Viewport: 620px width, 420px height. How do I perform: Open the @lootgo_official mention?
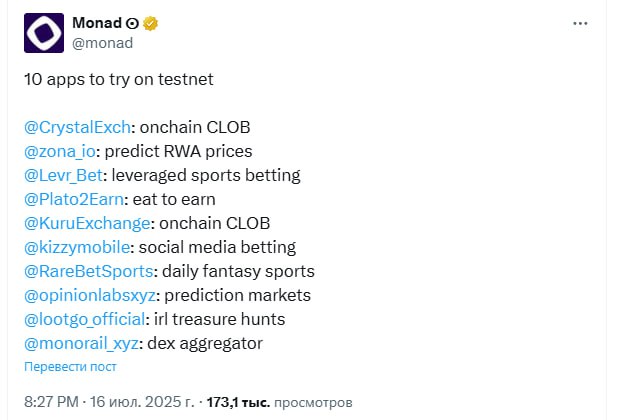point(85,320)
